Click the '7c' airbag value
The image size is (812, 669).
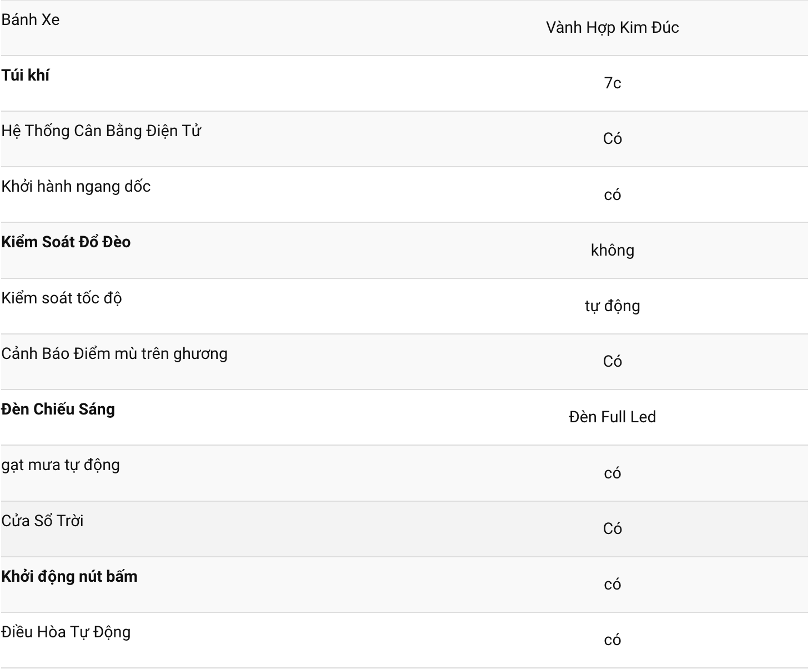pos(612,83)
